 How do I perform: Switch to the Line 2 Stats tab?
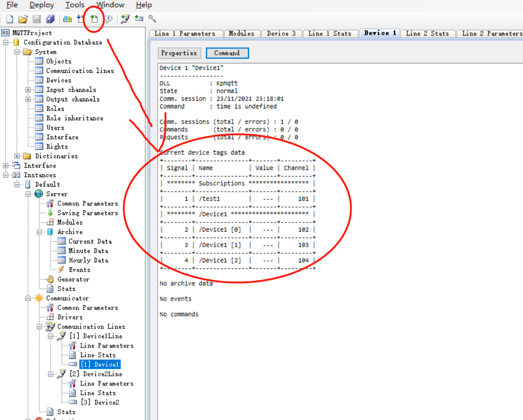point(427,34)
